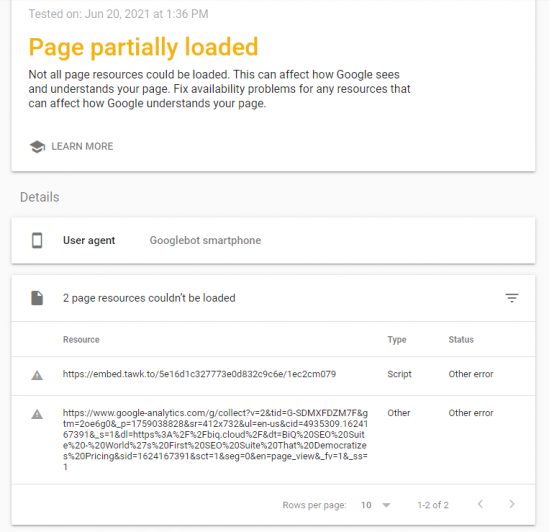Click the 'Page partially loaded' heading

click(x=143, y=47)
